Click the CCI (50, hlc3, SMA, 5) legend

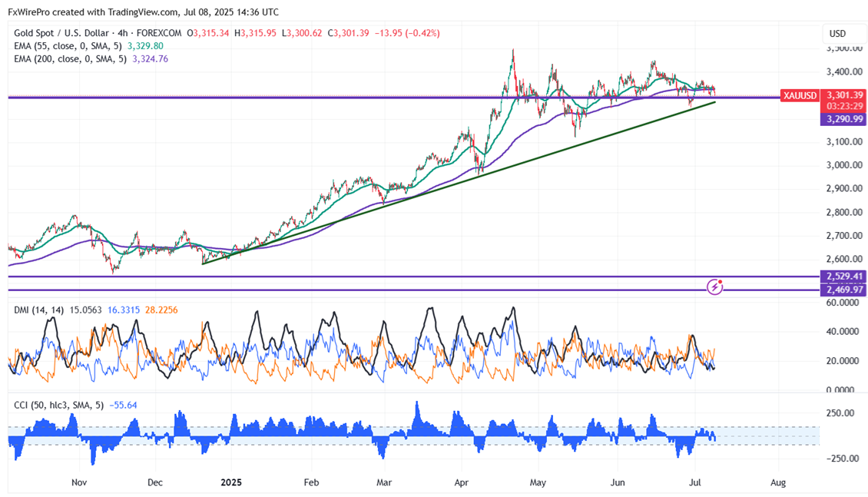[x=59, y=405]
